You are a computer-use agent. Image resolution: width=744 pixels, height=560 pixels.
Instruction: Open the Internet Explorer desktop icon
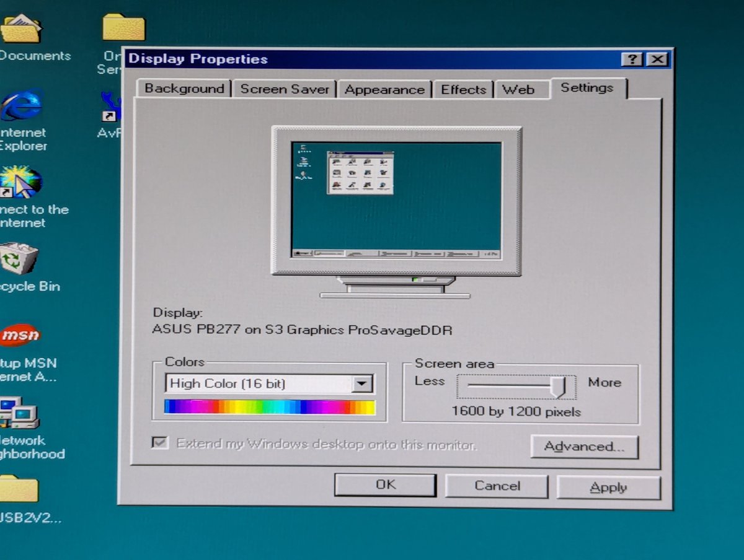(x=21, y=105)
